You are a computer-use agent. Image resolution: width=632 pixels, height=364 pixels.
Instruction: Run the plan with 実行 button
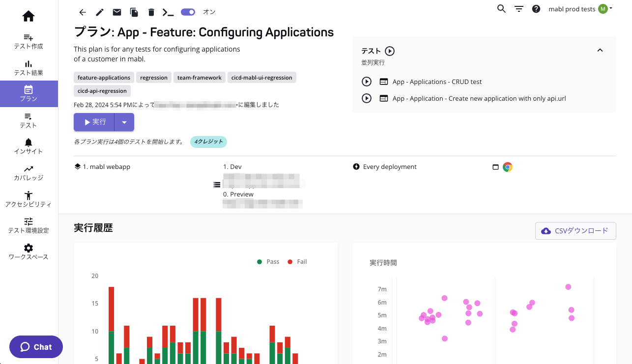(94, 122)
